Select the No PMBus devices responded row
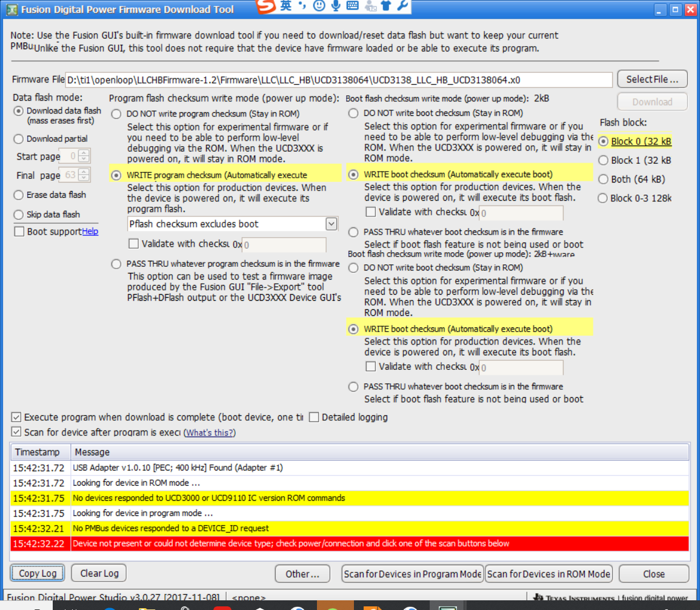The image size is (700, 610). click(x=350, y=529)
